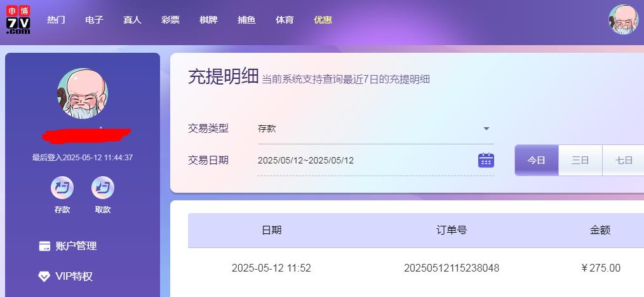Click amount ￥275.00

(600, 268)
